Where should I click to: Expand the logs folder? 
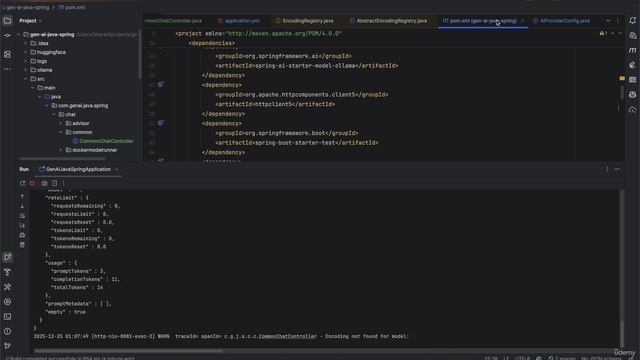26,61
